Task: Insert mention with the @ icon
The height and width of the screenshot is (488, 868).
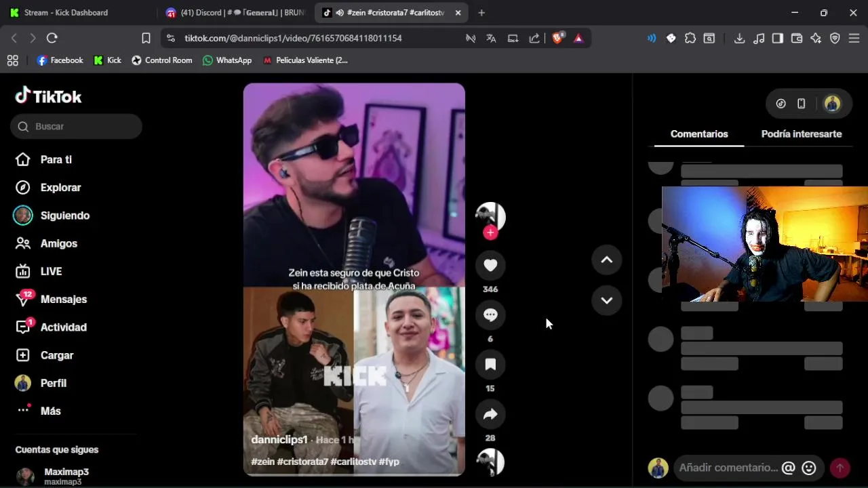Action: [788, 468]
